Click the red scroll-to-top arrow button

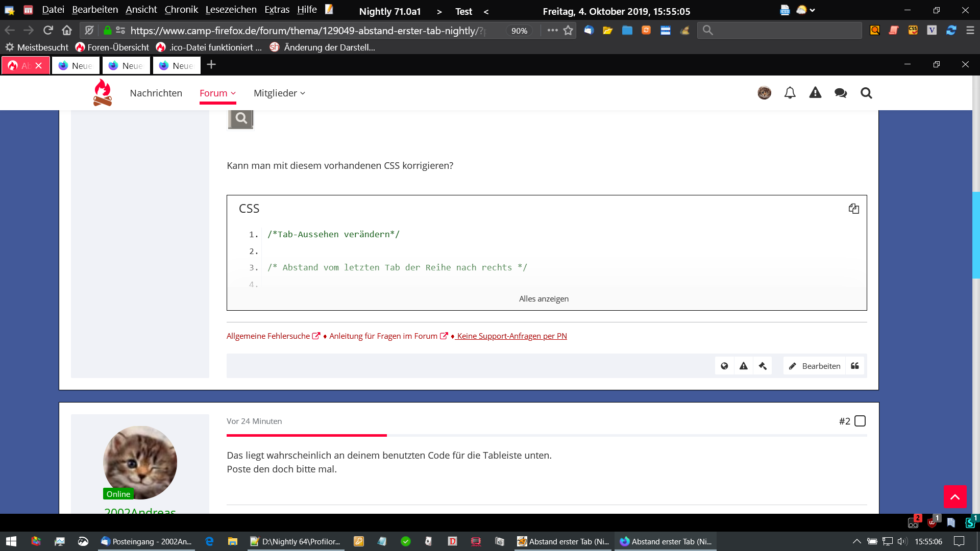coord(954,496)
